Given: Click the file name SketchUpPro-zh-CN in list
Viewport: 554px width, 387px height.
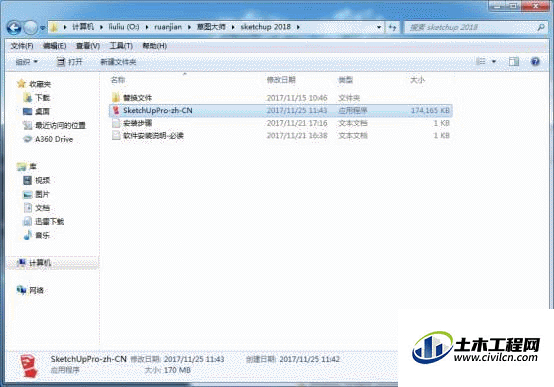Looking at the screenshot, I should point(158,110).
